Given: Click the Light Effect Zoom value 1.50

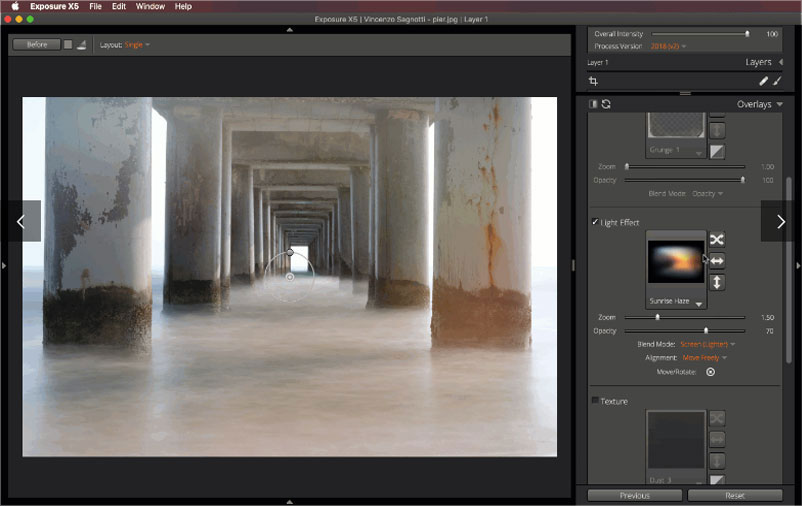Looking at the screenshot, I should tap(767, 318).
